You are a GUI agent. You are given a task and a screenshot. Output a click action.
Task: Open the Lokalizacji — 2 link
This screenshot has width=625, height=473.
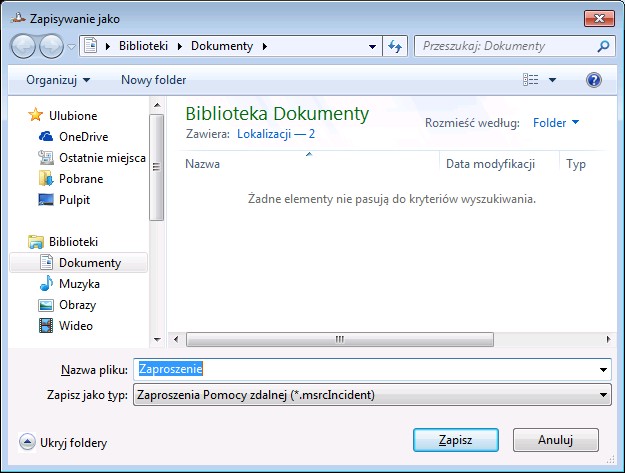(x=276, y=132)
